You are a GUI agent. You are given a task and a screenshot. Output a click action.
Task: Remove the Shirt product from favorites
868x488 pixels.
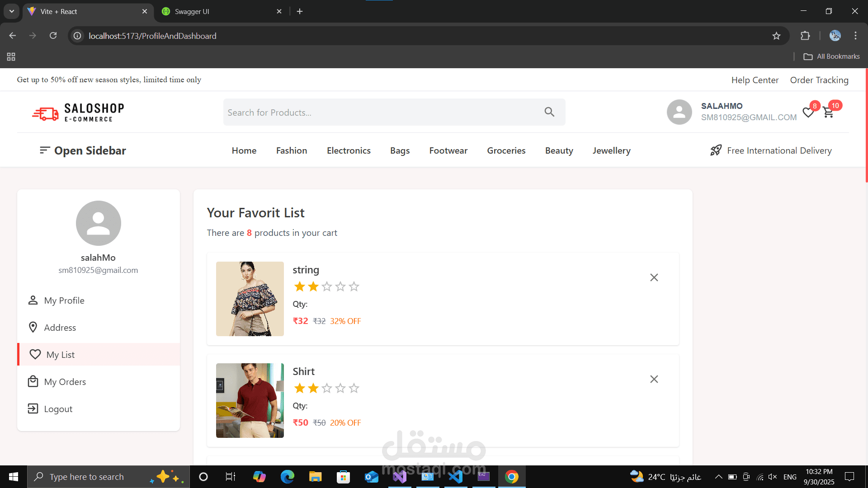(654, 379)
